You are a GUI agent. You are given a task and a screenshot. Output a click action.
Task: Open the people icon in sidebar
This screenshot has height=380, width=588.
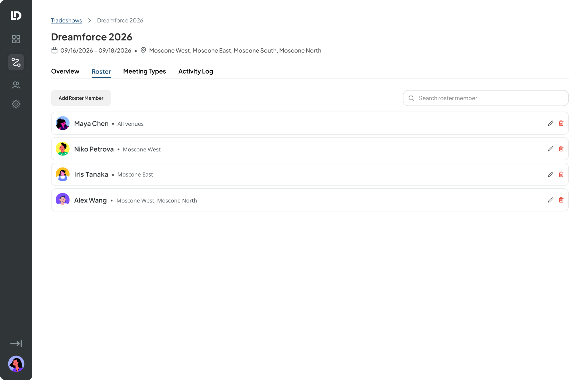pos(16,85)
